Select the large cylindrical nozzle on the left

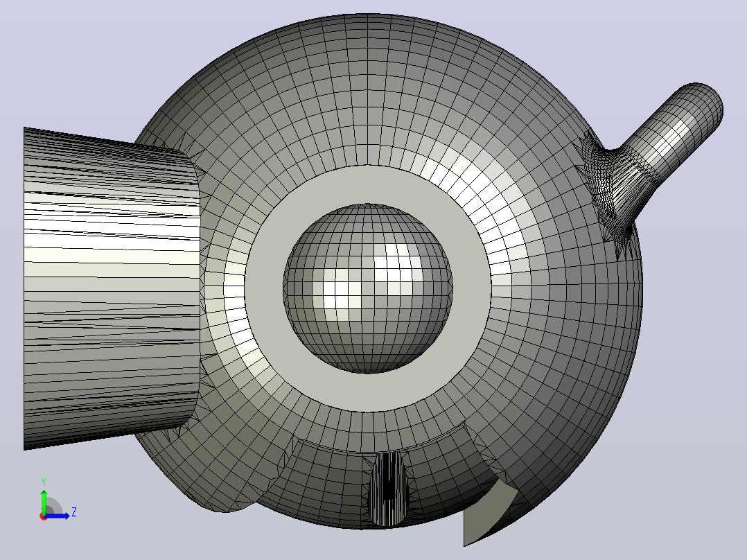112,288
